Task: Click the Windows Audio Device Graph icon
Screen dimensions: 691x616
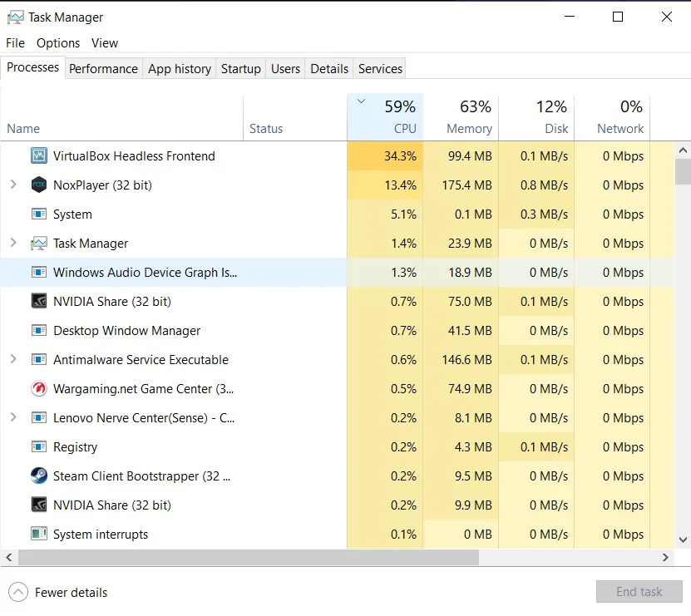Action: [x=39, y=273]
